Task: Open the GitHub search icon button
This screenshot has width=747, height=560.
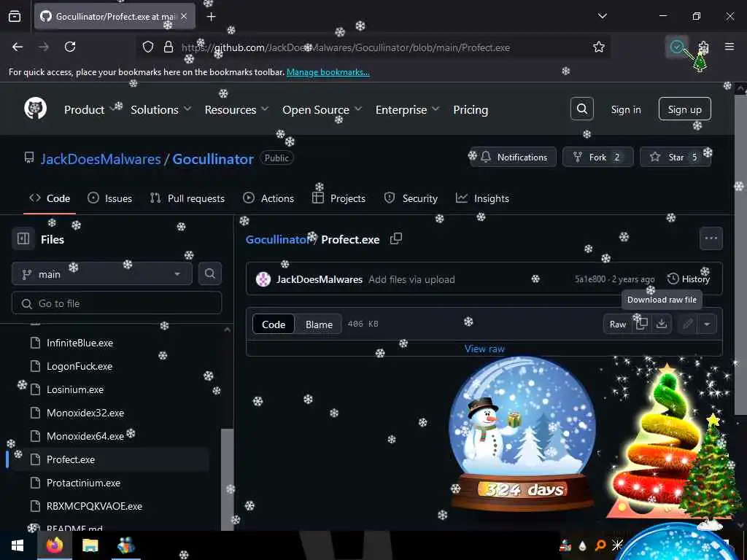Action: (581, 109)
